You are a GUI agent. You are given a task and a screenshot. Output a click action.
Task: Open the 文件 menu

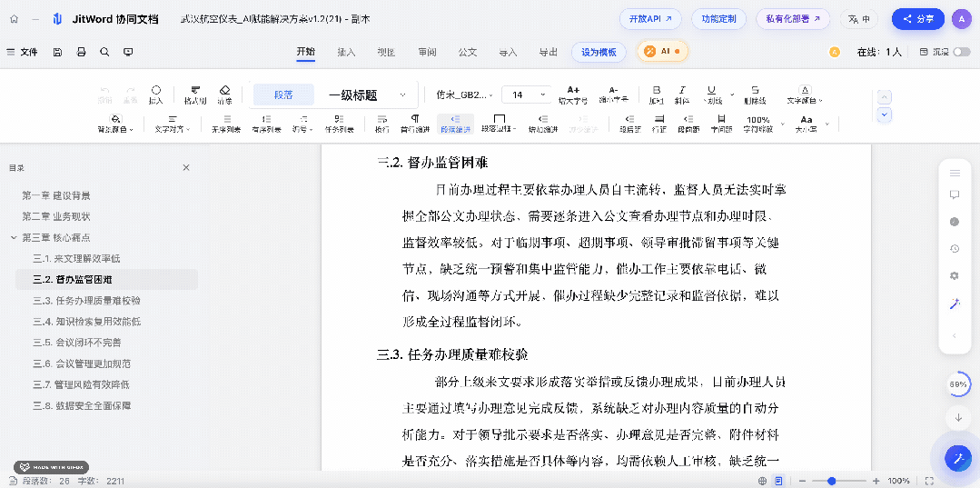pyautogui.click(x=23, y=52)
